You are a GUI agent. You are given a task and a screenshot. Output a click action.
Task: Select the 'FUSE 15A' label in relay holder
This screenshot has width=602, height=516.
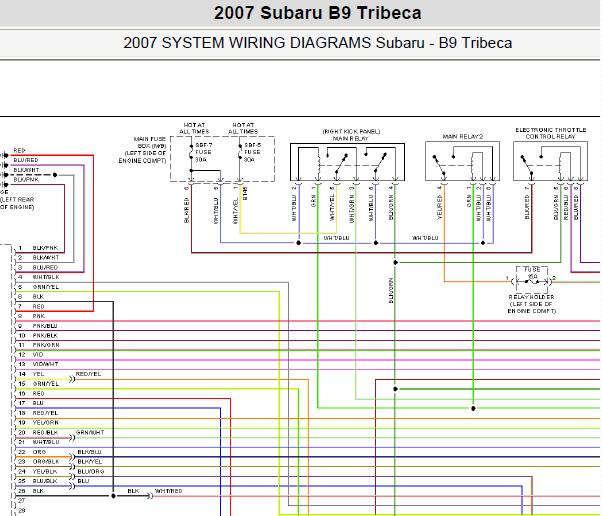[532, 273]
